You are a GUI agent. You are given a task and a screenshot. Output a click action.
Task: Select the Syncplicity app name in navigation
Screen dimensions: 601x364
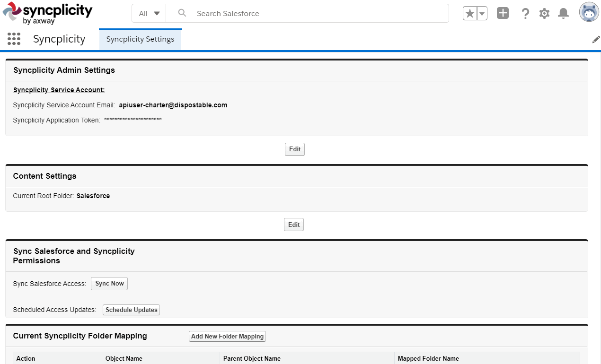59,39
